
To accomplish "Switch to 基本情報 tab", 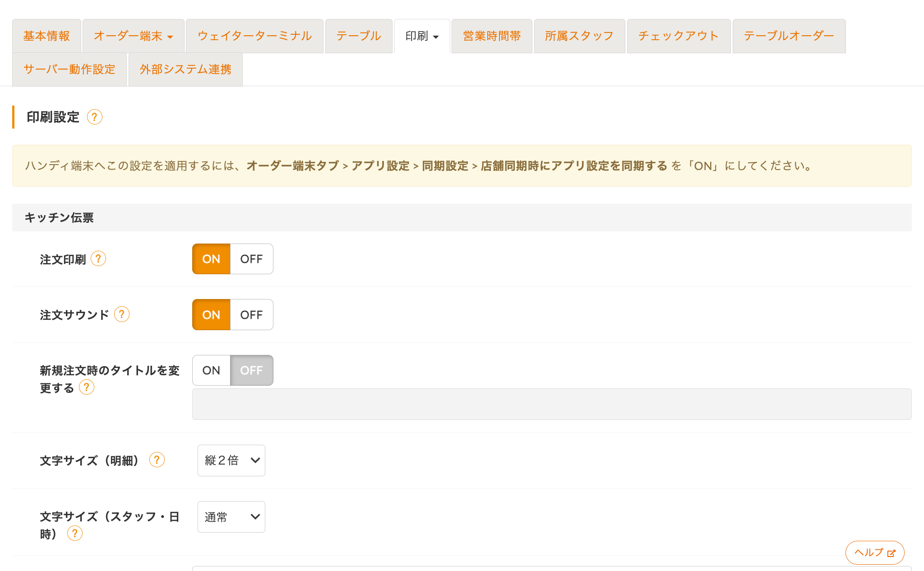I will pyautogui.click(x=46, y=36).
